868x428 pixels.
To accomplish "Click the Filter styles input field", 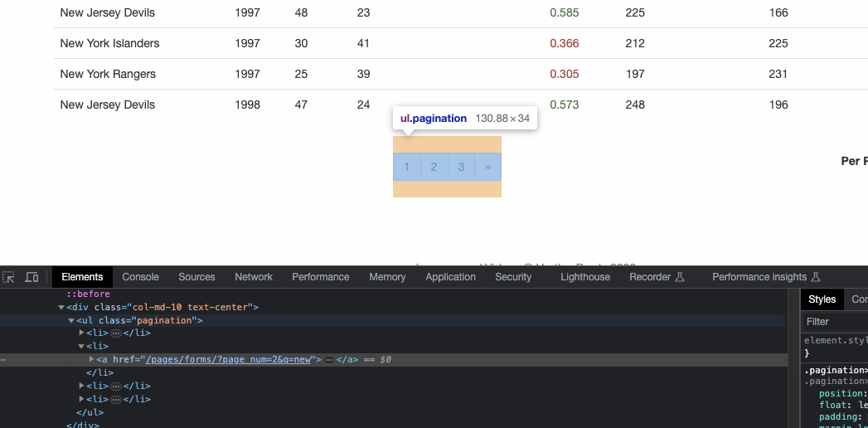I will tap(834, 322).
